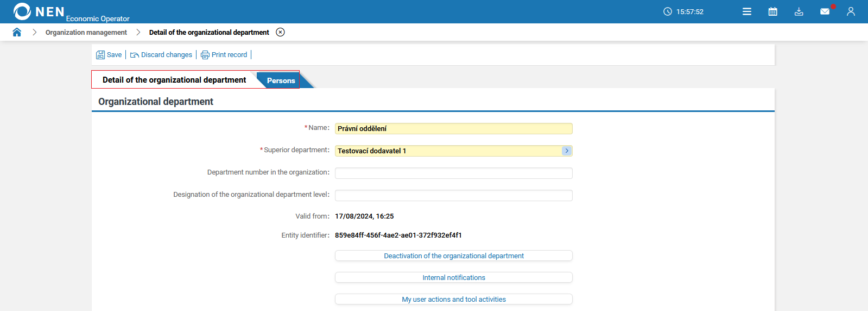Switch to the Persons tab
Screen dimensions: 868x311
(x=281, y=80)
